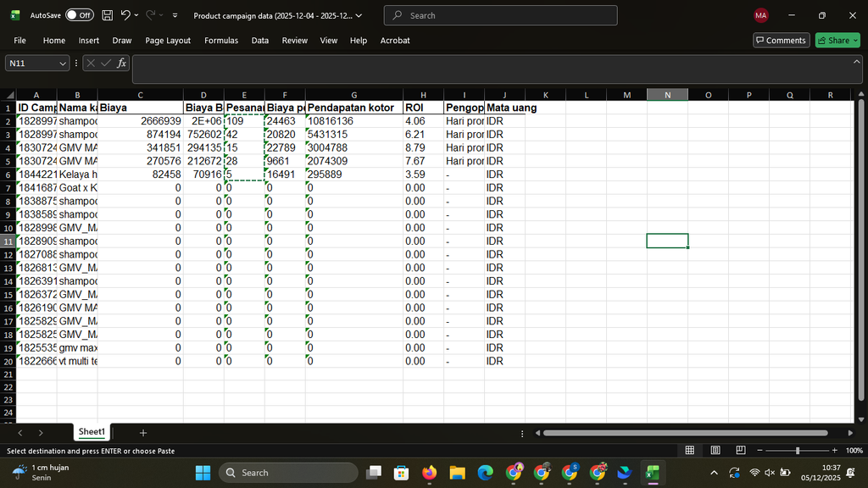Screen dimensions: 868x488
Task: Expand the formula bar chevron
Action: pyautogui.click(x=856, y=62)
